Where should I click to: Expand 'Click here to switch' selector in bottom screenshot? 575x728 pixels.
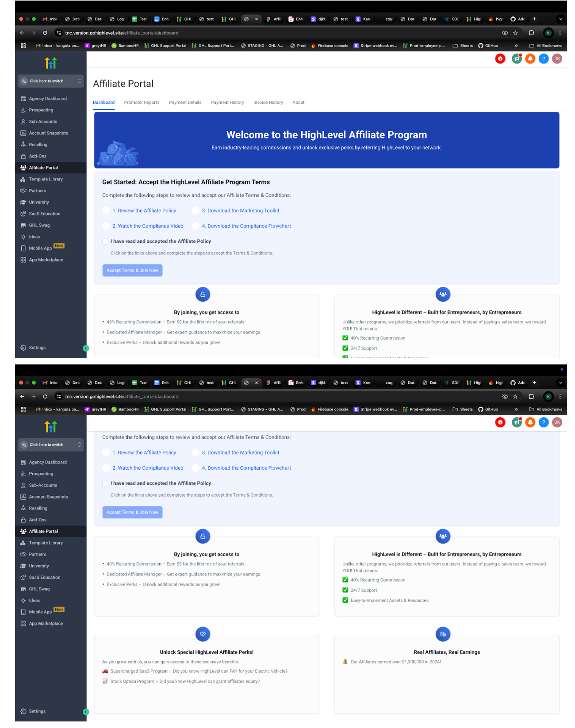pos(51,444)
